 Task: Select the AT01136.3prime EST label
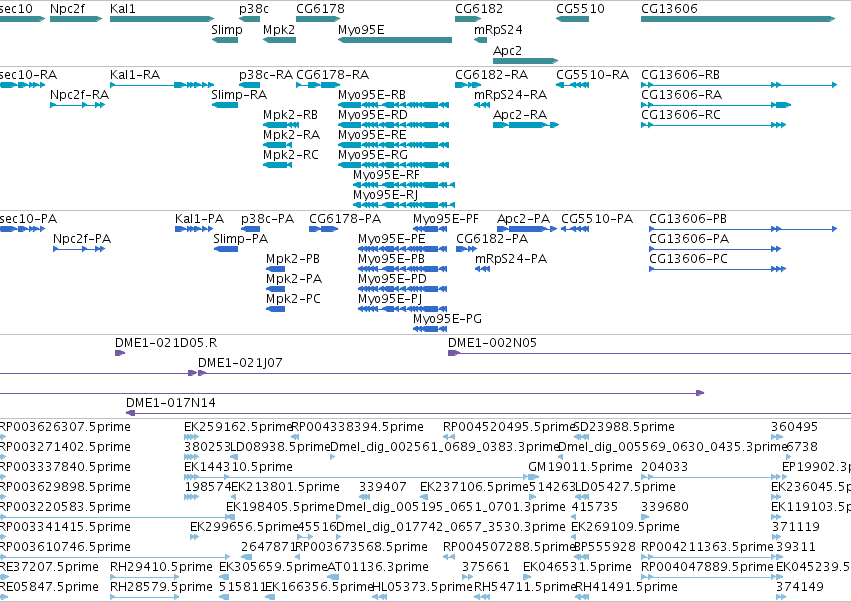click(x=378, y=567)
